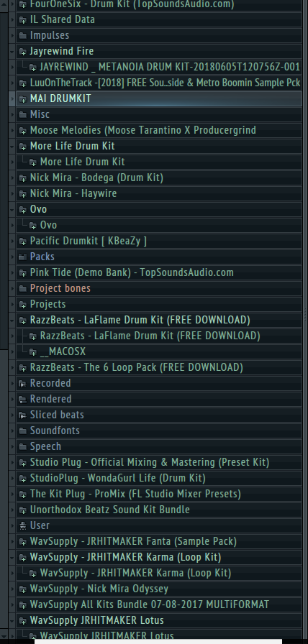Select Unorthodox Beatz Sound Kit Bundle
The width and height of the screenshot is (308, 644).
(159, 510)
